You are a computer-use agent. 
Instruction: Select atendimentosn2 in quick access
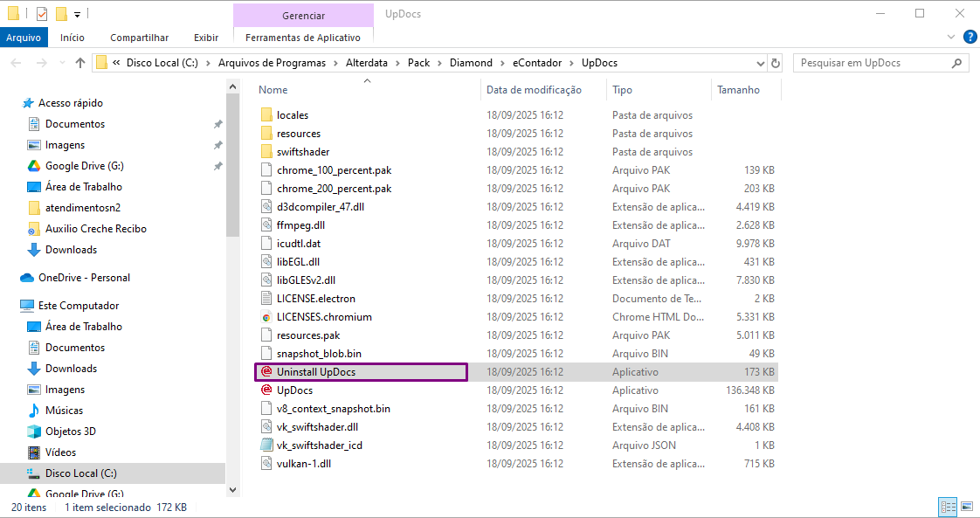(83, 208)
